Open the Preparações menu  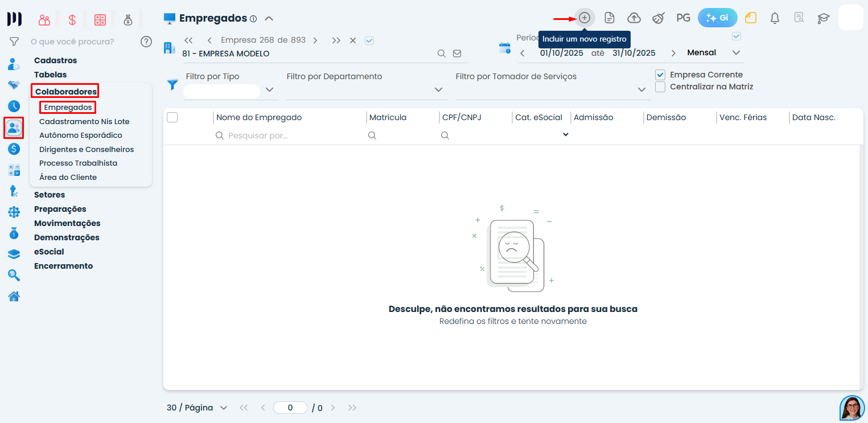60,209
